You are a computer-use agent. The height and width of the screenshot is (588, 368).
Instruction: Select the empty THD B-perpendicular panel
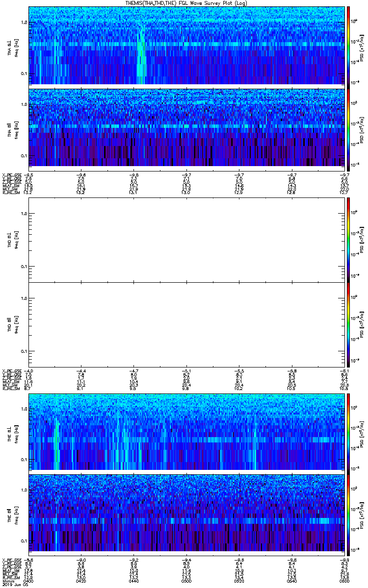[185, 240]
